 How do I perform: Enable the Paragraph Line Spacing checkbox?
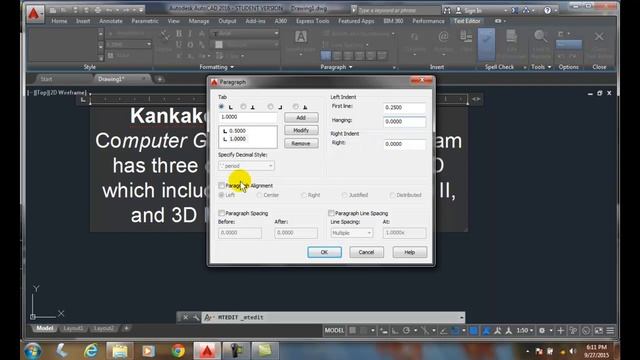[331, 213]
